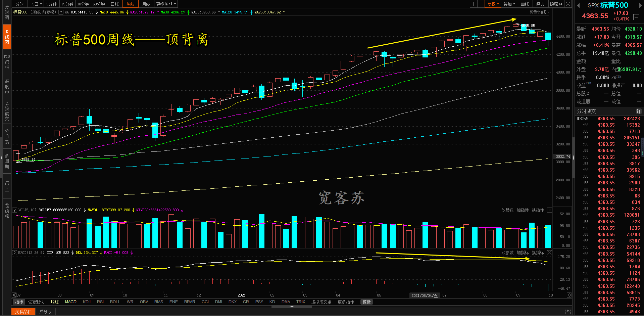Zoom out the chart with the minus icon
This screenshot has height=316, width=644.
pyautogui.click(x=481, y=4)
